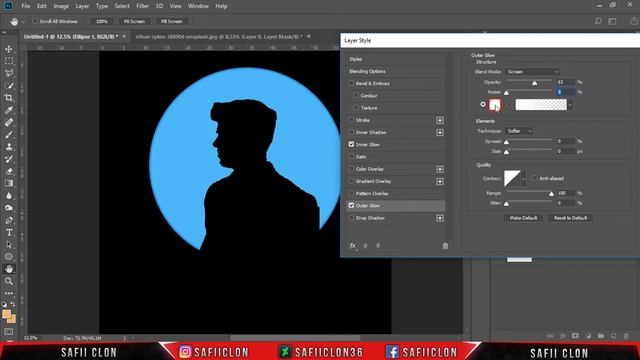
Task: Open the gradient picker dropdown arrow
Action: [x=570, y=105]
